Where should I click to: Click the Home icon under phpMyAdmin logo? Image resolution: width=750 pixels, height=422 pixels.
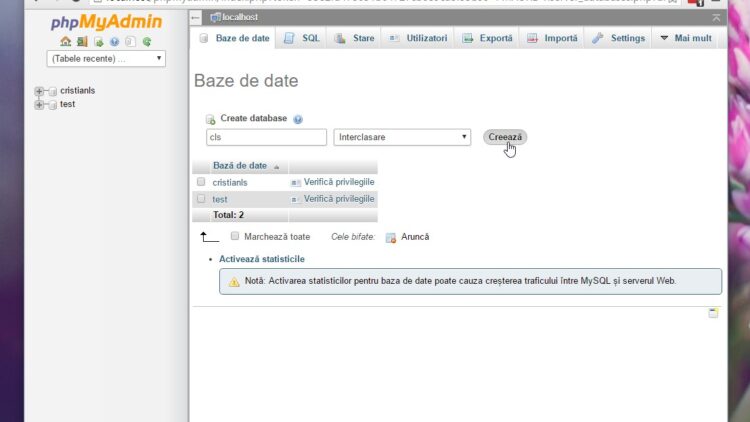click(x=65, y=42)
